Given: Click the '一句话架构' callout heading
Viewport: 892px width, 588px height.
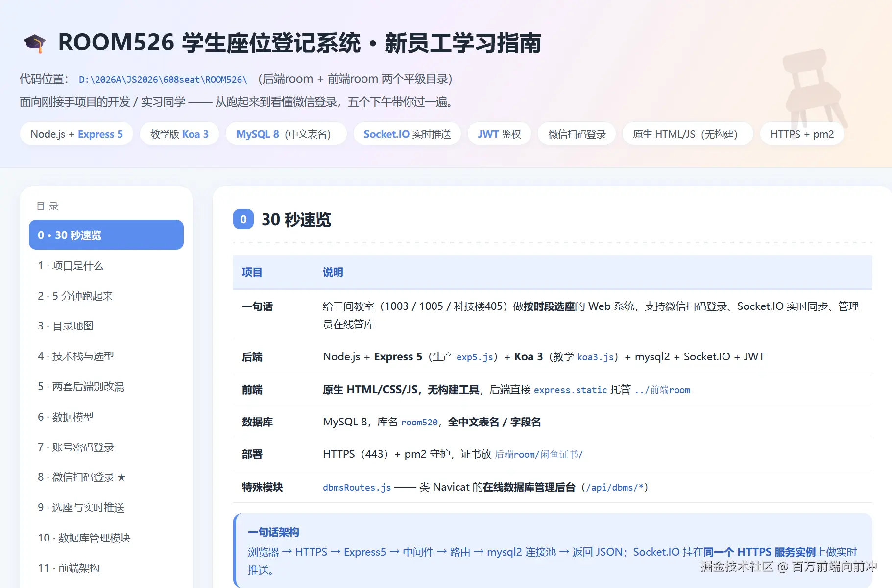Looking at the screenshot, I should [273, 532].
